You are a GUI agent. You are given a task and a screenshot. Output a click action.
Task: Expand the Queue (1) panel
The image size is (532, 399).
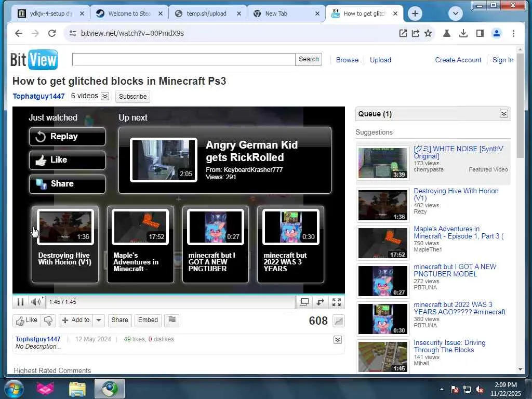click(504, 114)
